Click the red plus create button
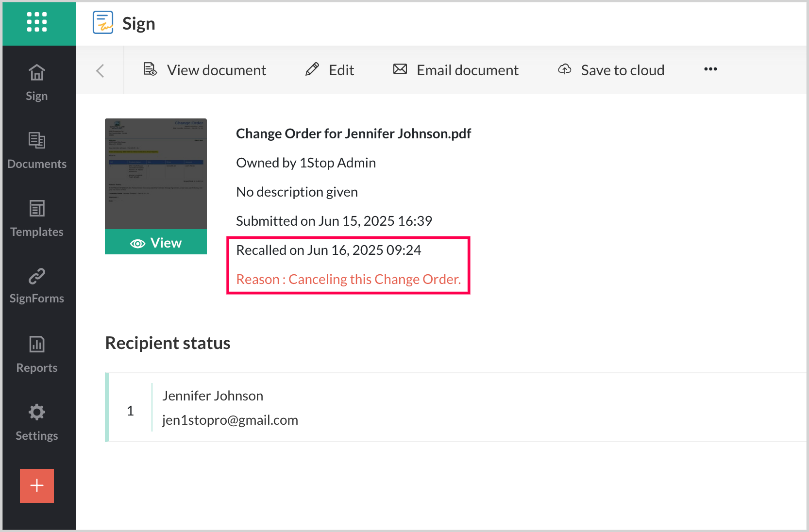The width and height of the screenshot is (809, 532). pyautogui.click(x=37, y=485)
